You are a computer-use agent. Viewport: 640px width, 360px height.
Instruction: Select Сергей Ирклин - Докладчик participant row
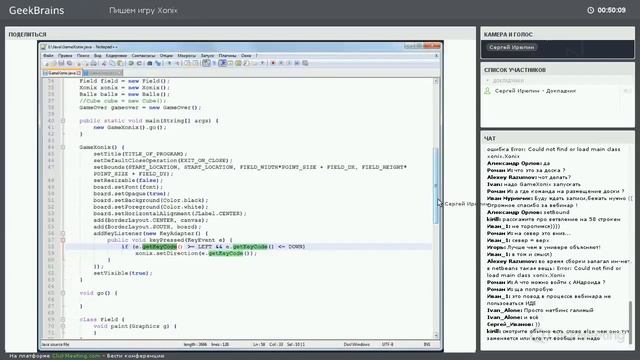pos(557,91)
